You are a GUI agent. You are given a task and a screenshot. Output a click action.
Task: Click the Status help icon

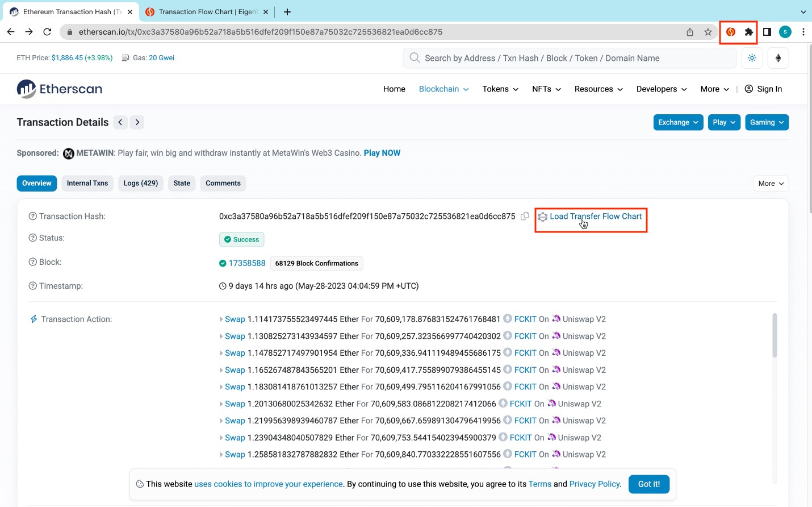coord(33,238)
